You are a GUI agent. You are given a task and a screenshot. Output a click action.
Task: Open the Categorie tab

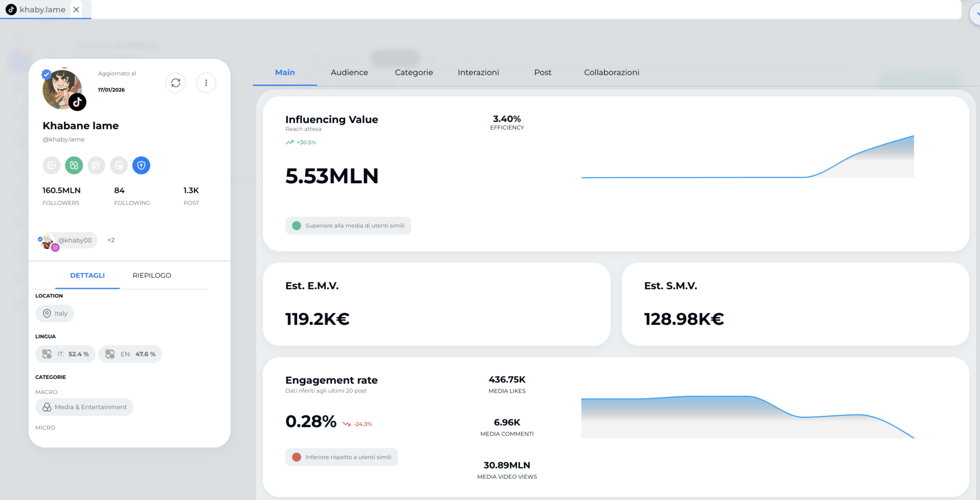tap(413, 72)
